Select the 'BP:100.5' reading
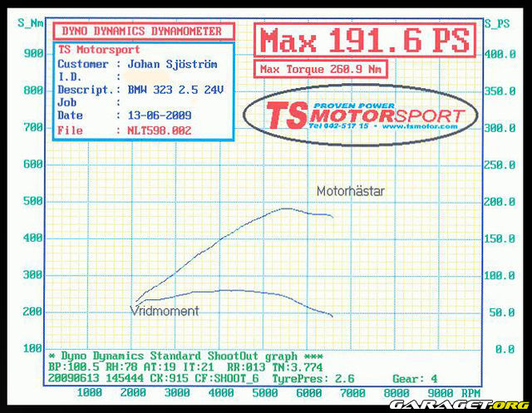Image resolution: width=532 pixels, height=413 pixels. coord(74,367)
